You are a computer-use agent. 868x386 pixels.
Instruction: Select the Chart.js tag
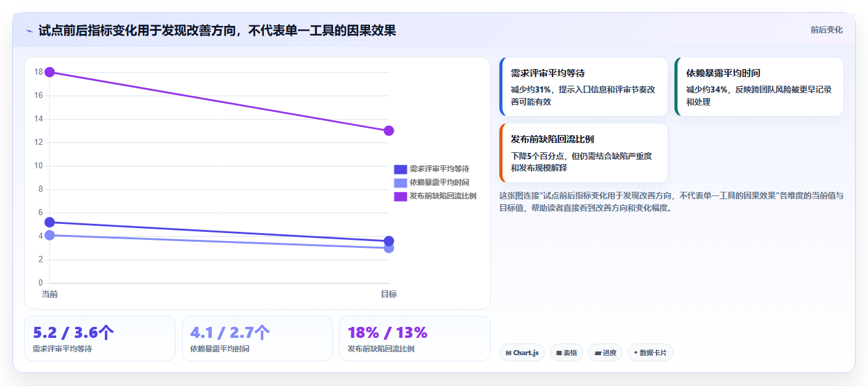pos(522,353)
